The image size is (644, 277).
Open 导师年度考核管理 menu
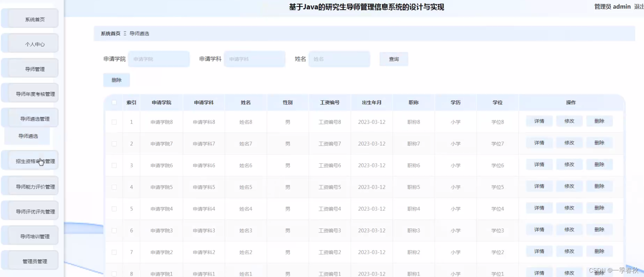[30, 93]
